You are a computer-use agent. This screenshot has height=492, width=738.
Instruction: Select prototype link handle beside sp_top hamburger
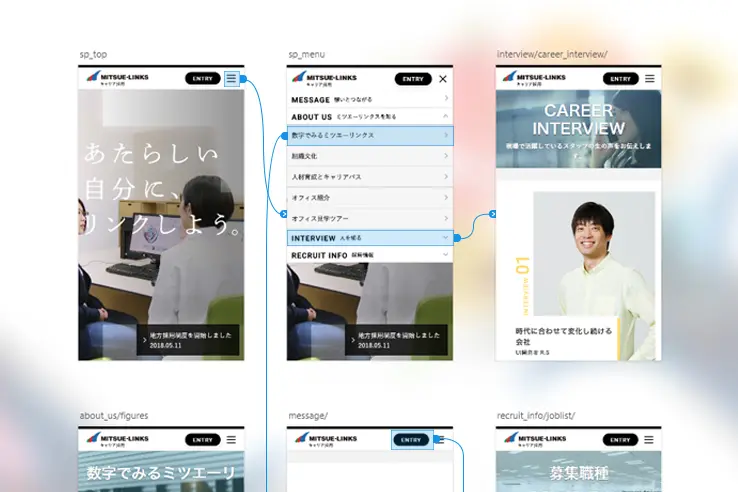click(x=243, y=79)
